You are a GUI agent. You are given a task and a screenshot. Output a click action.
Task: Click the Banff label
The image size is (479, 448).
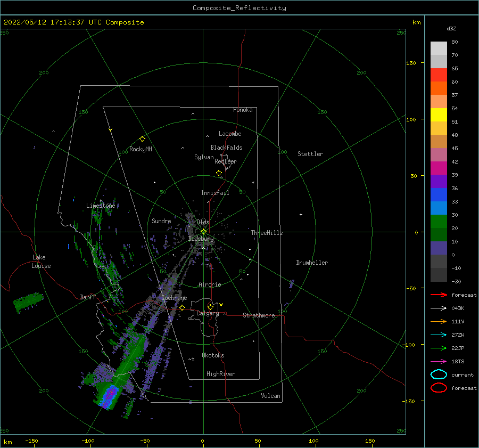pyautogui.click(x=88, y=297)
